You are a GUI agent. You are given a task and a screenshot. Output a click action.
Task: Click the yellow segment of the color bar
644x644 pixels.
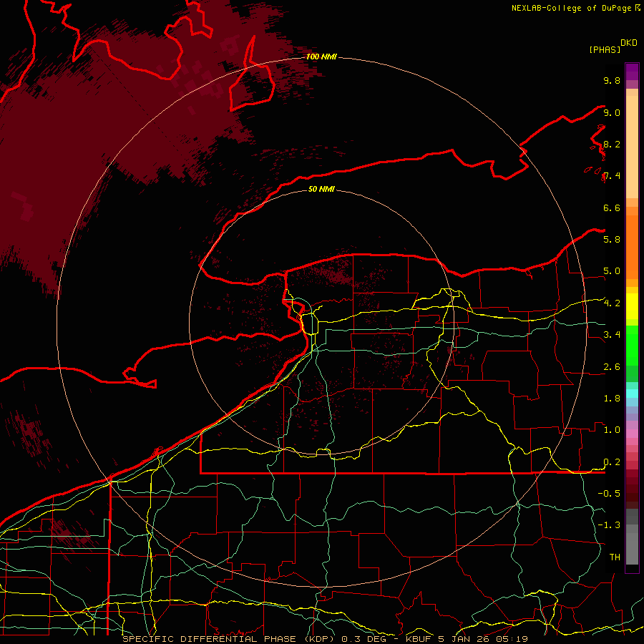click(x=632, y=306)
